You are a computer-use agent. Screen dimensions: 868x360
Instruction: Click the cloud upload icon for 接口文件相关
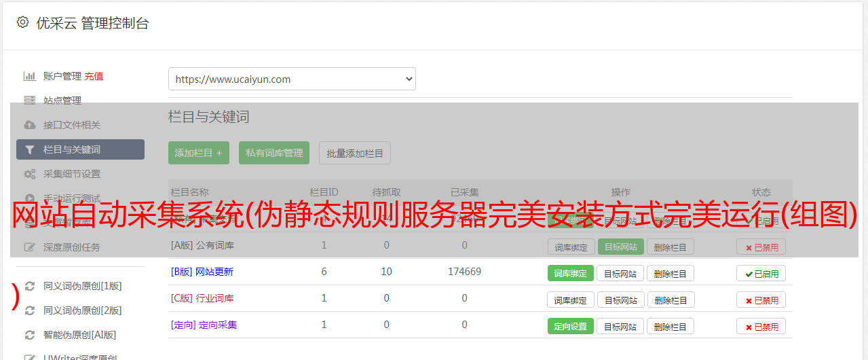pyautogui.click(x=29, y=125)
